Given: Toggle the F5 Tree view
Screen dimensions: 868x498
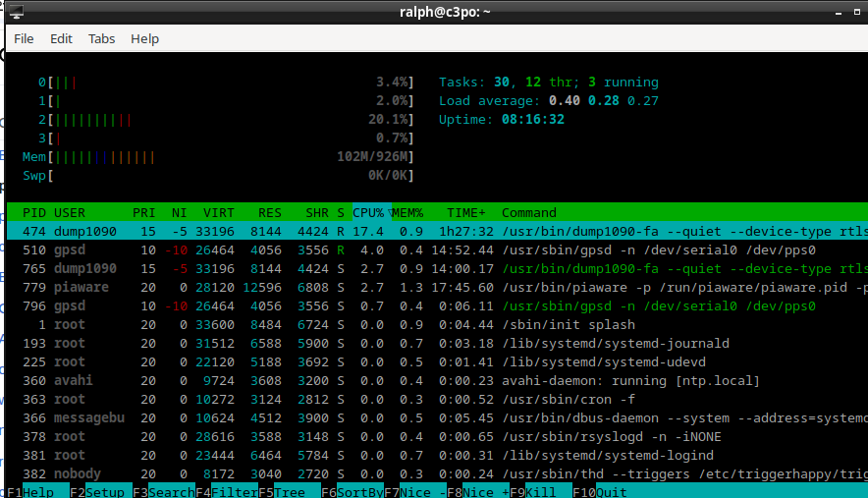Looking at the screenshot, I should (x=290, y=491).
